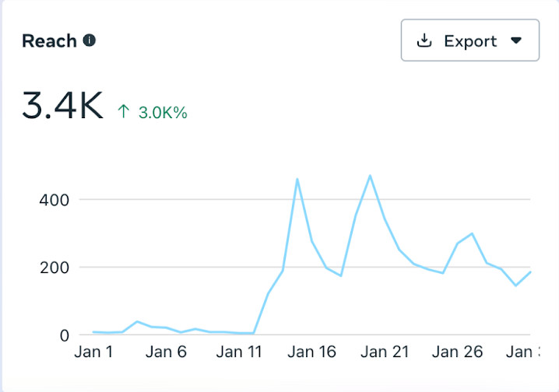Click the 0 y-axis label
The height and width of the screenshot is (392, 559).
(65, 335)
